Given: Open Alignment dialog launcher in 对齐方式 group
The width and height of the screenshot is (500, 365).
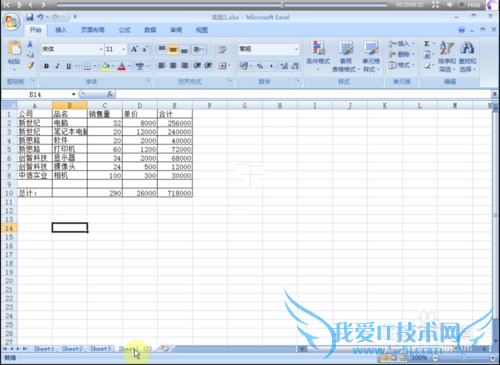Looking at the screenshot, I should pyautogui.click(x=230, y=81).
